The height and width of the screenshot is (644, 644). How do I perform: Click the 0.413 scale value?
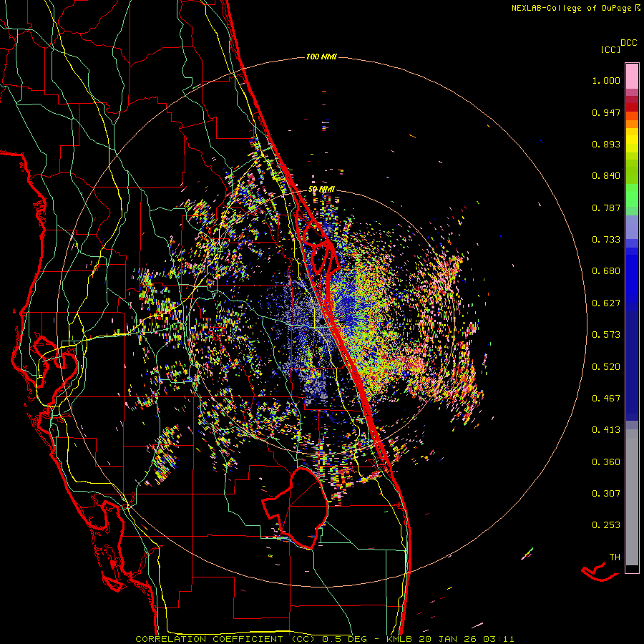coord(606,430)
